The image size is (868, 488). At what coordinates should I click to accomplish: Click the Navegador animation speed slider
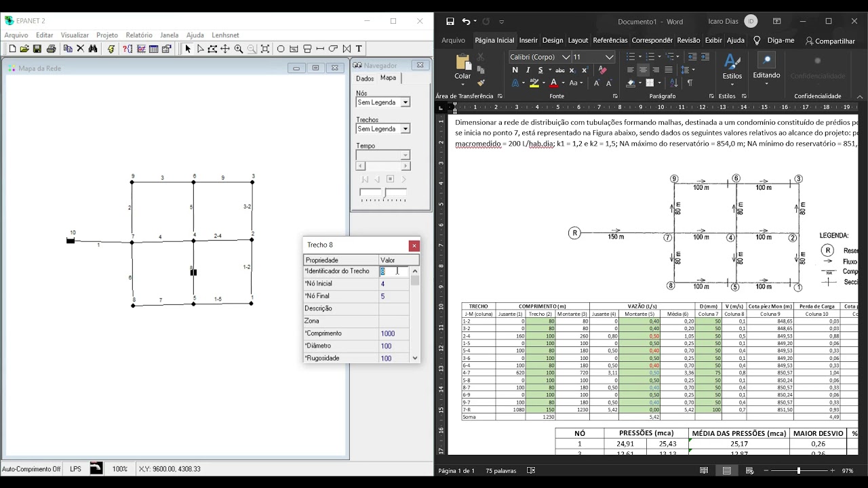point(384,194)
